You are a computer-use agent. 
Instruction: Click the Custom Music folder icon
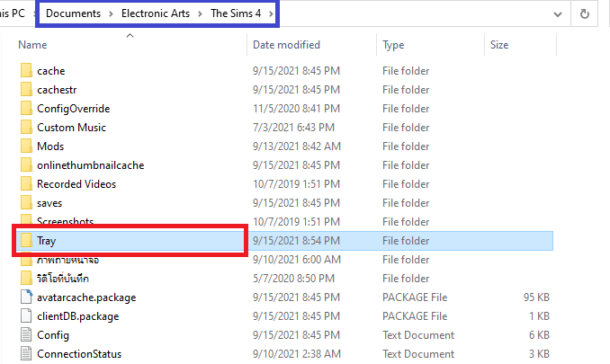click(x=26, y=127)
